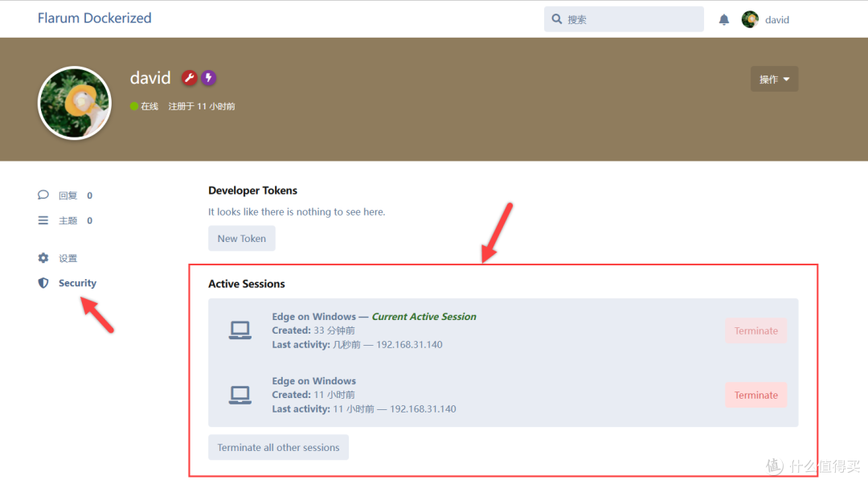Click laptop icon of current active session
The height and width of the screenshot is (484, 868).
coord(240,330)
